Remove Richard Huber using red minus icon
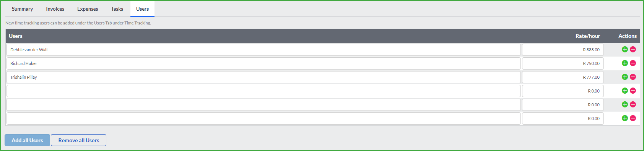The width and height of the screenshot is (644, 151). point(633,63)
